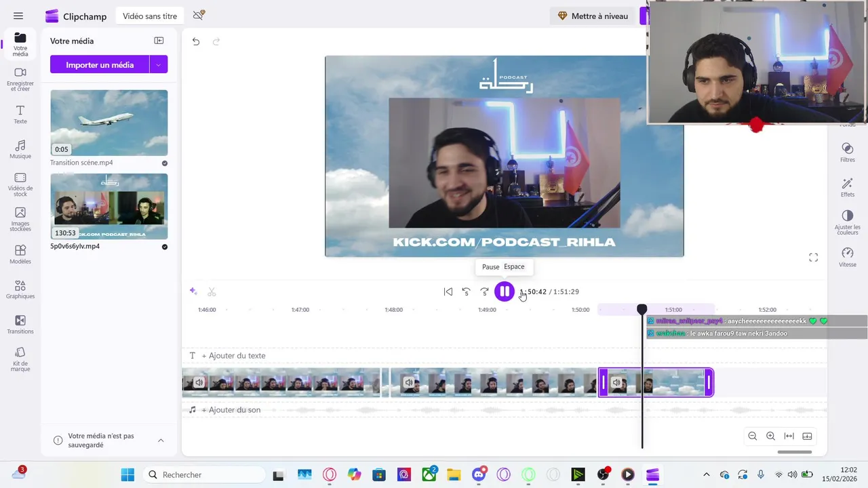This screenshot has height=488, width=868.
Task: Pause the video playback
Action: [504, 291]
